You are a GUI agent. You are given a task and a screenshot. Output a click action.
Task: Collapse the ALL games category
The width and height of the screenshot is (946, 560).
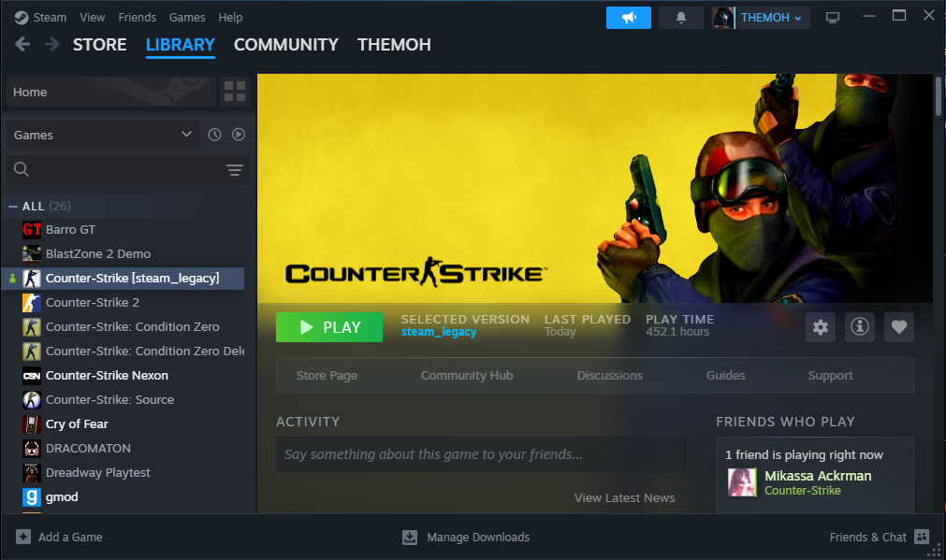click(x=13, y=206)
